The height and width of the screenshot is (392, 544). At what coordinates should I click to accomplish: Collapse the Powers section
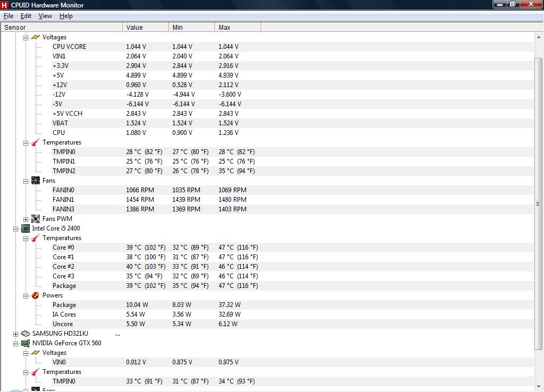tap(25, 295)
